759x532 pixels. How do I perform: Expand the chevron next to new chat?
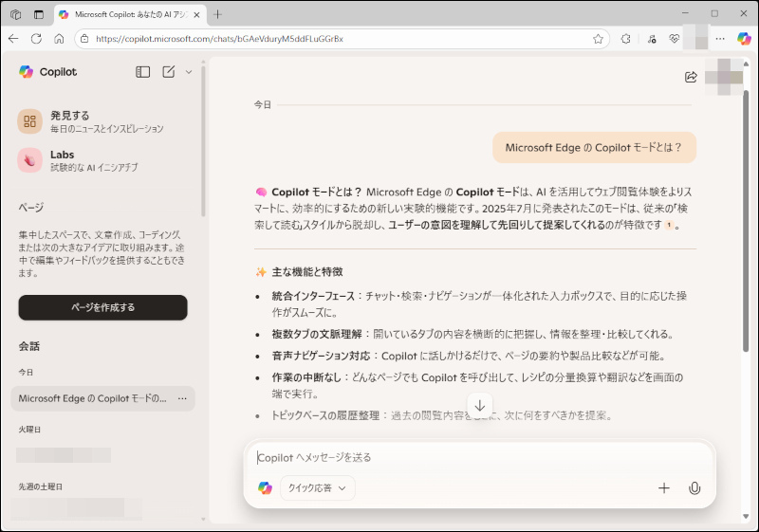coord(189,72)
